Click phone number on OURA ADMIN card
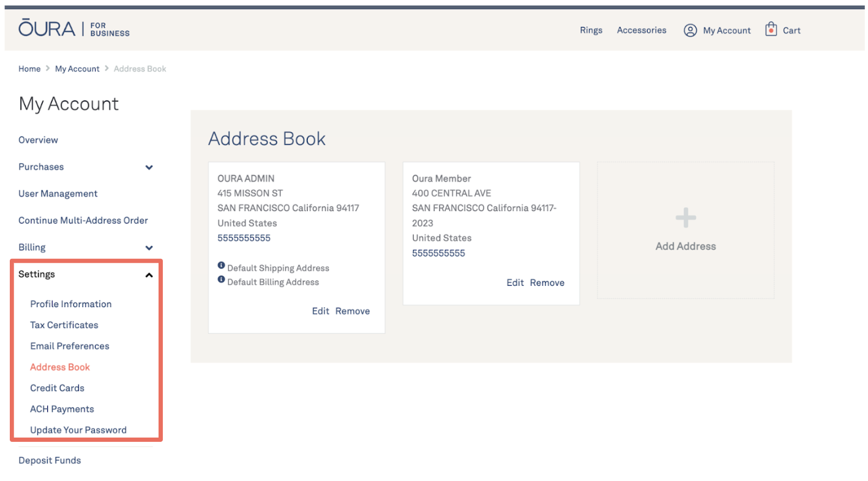This screenshot has height=481, width=868. click(x=244, y=238)
